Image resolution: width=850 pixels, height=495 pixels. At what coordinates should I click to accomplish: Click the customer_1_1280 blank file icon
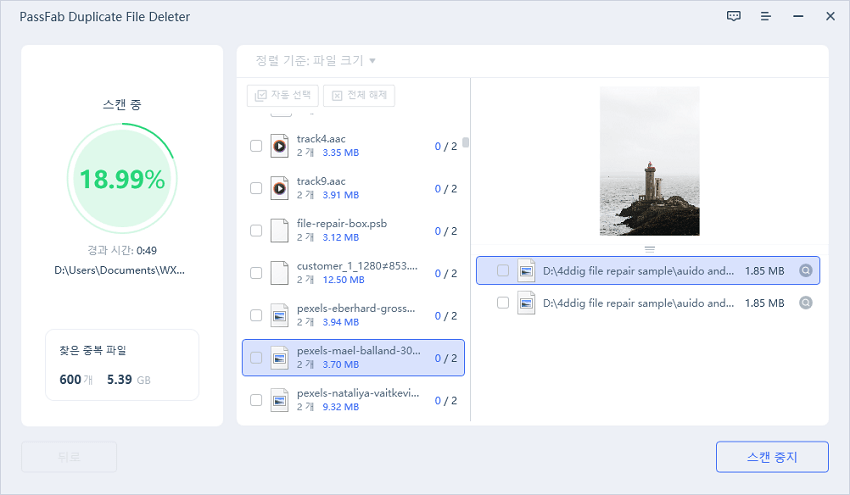pyautogui.click(x=280, y=273)
